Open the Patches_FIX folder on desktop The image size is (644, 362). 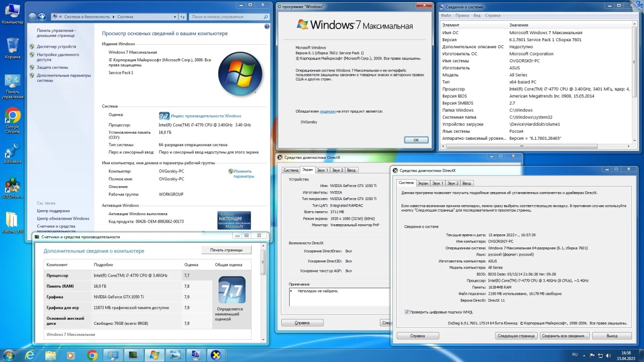[13, 223]
